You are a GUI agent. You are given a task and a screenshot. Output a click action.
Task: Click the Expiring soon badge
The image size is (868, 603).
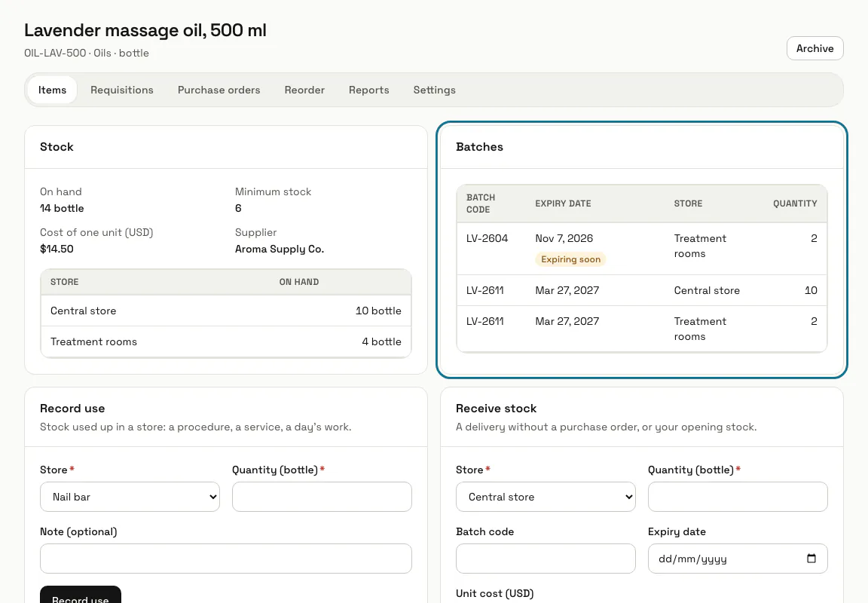point(570,259)
